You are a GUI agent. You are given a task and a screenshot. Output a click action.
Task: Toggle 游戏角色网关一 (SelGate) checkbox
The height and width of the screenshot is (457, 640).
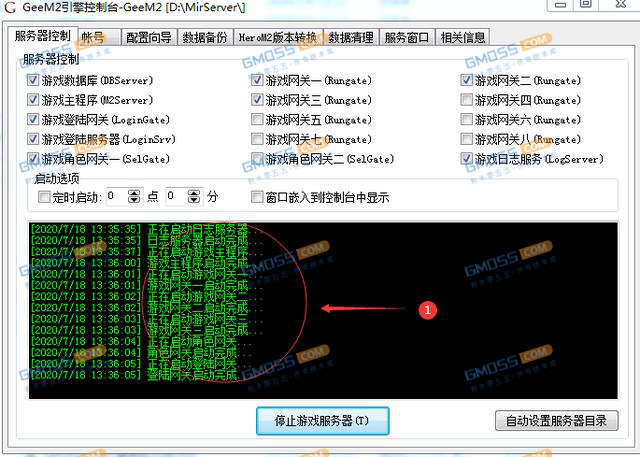[33, 158]
